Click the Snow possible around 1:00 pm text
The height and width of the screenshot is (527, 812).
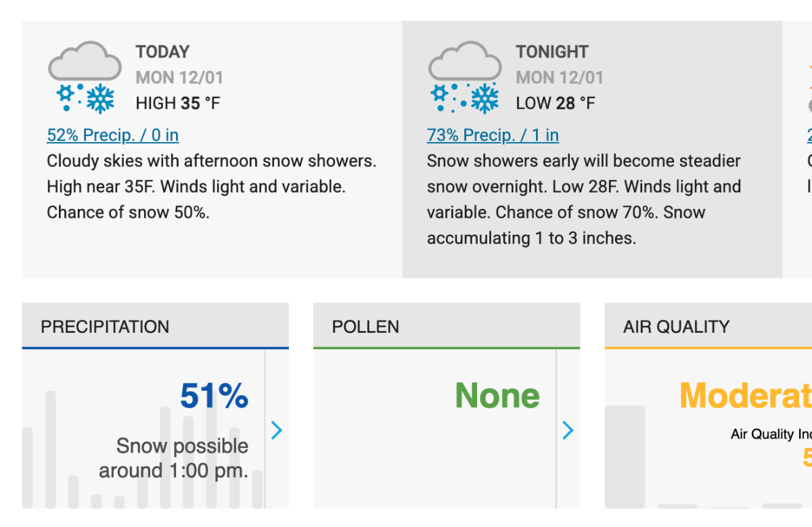(x=174, y=458)
